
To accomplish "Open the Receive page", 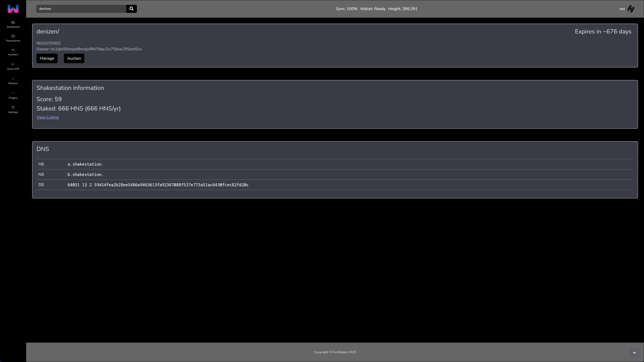I will (x=13, y=81).
